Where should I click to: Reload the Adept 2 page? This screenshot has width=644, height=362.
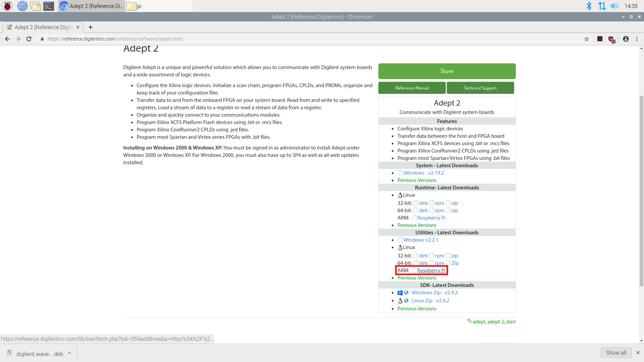click(x=29, y=39)
